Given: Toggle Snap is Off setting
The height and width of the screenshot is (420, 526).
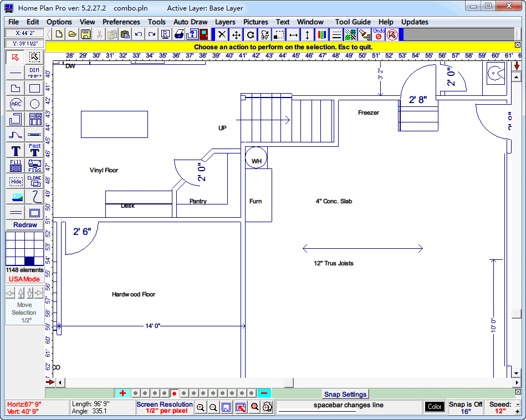Looking at the screenshot, I should 466,408.
